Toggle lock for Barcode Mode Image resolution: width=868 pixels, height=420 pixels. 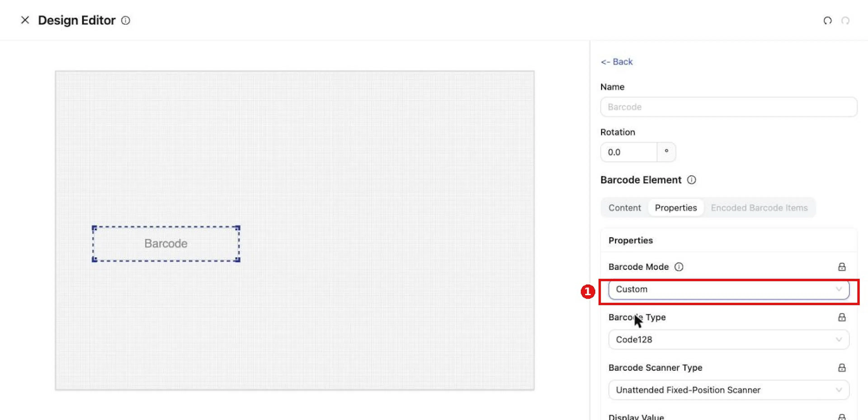(842, 267)
